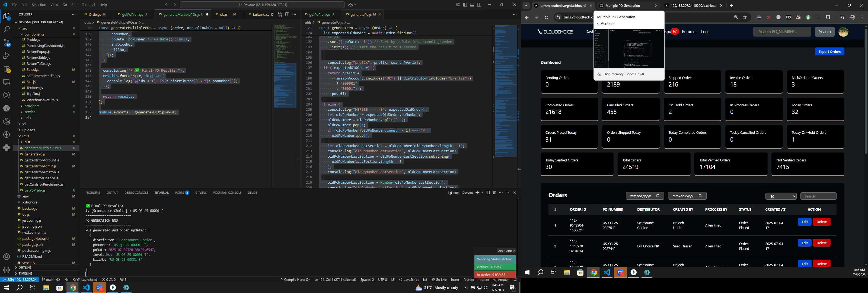Reload the Chrome page
This screenshot has width=868, height=293.
click(547, 17)
